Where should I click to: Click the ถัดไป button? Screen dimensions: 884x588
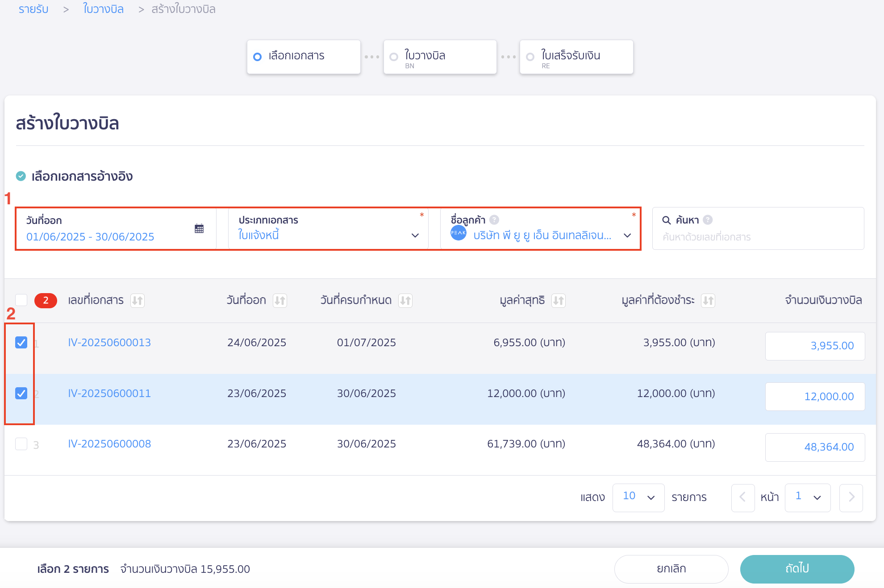coord(797,569)
